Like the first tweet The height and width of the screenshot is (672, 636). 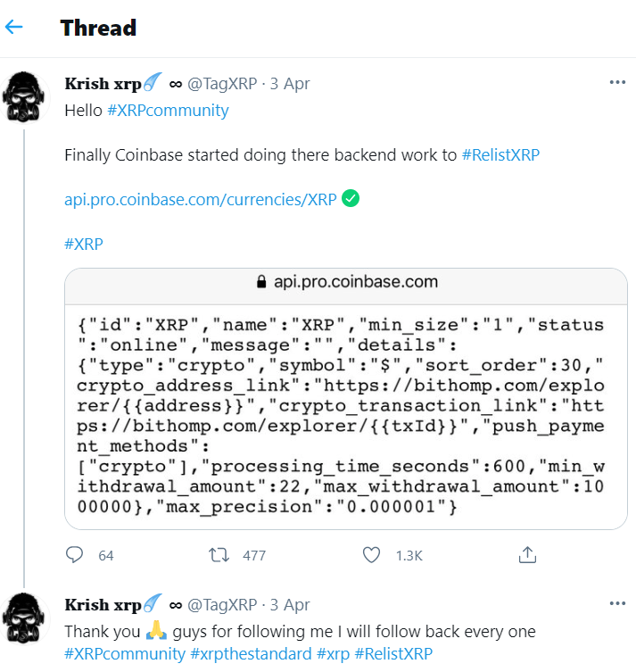[x=371, y=555]
